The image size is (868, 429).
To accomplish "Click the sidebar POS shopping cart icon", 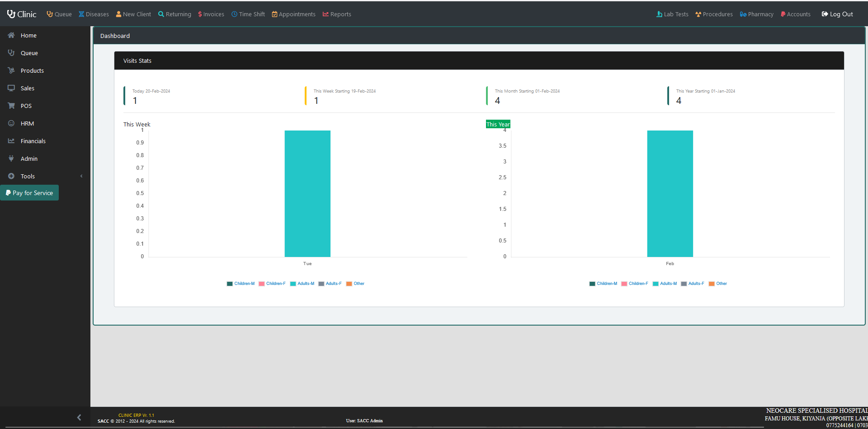I will [11, 106].
